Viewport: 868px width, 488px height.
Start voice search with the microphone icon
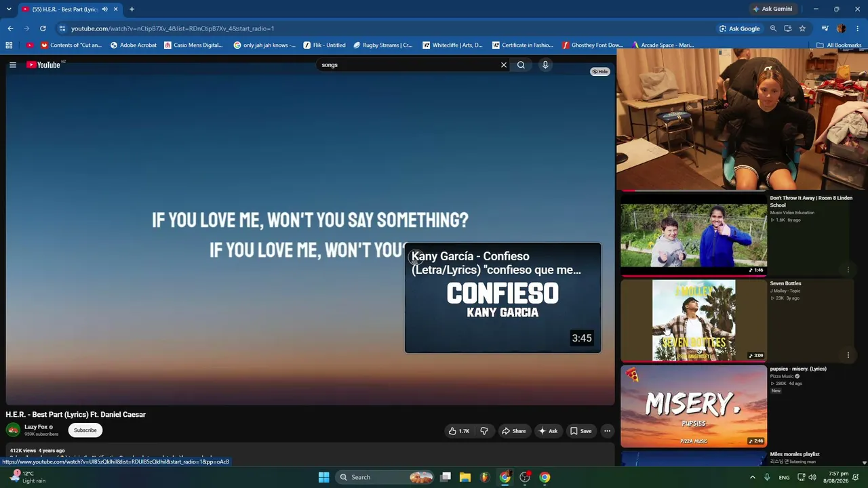coord(545,65)
